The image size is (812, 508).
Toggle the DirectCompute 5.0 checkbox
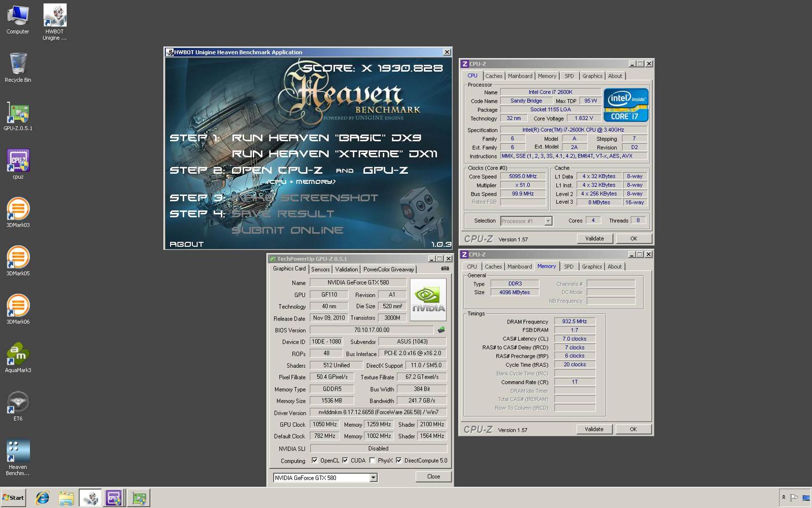click(x=399, y=460)
